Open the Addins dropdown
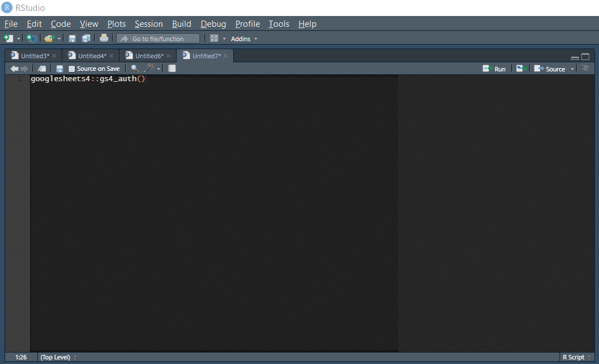The width and height of the screenshot is (599, 364). [244, 39]
